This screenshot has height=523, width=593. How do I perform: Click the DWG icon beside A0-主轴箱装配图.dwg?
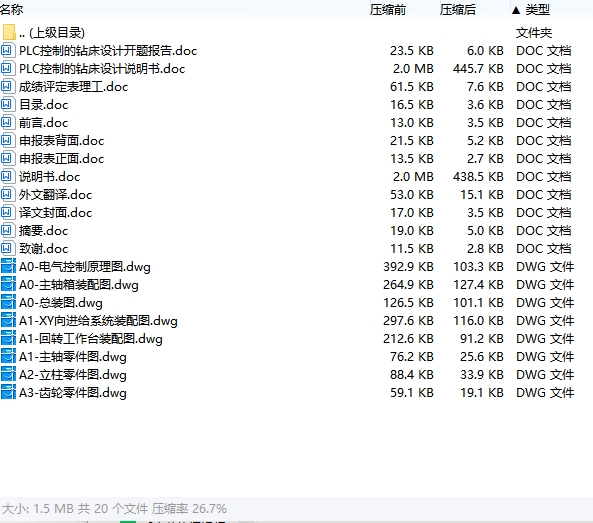click(x=8, y=284)
